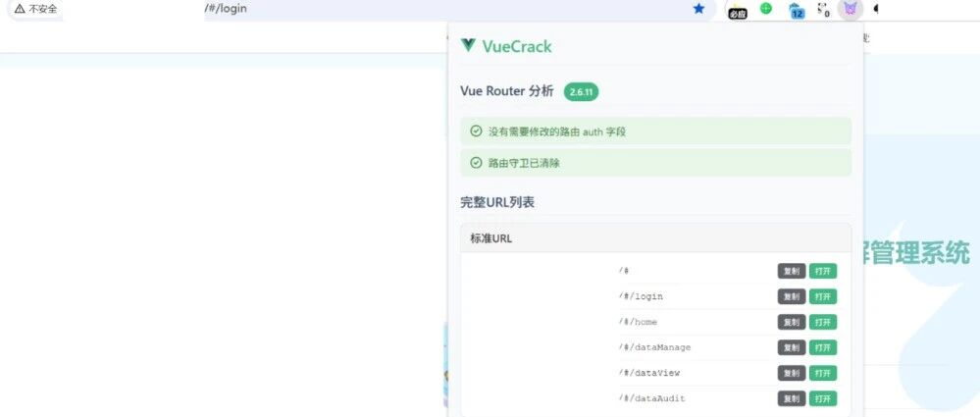Open the extension showing badge 12

[797, 10]
